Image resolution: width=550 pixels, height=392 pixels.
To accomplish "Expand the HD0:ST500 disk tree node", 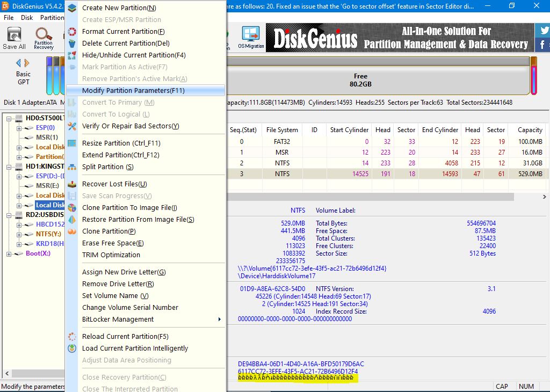I will point(10,118).
